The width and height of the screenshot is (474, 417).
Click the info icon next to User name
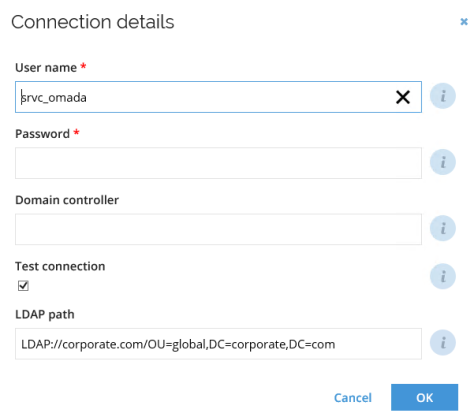pyautogui.click(x=443, y=96)
